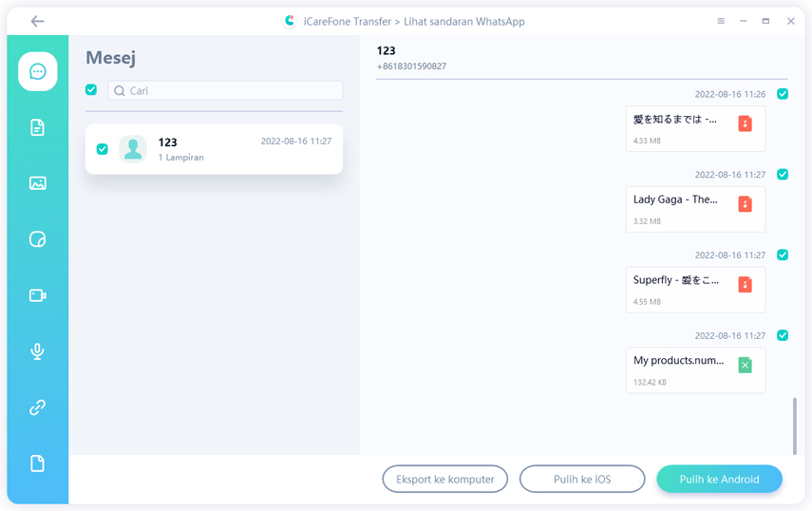Click Pulih ke Android button

(719, 480)
